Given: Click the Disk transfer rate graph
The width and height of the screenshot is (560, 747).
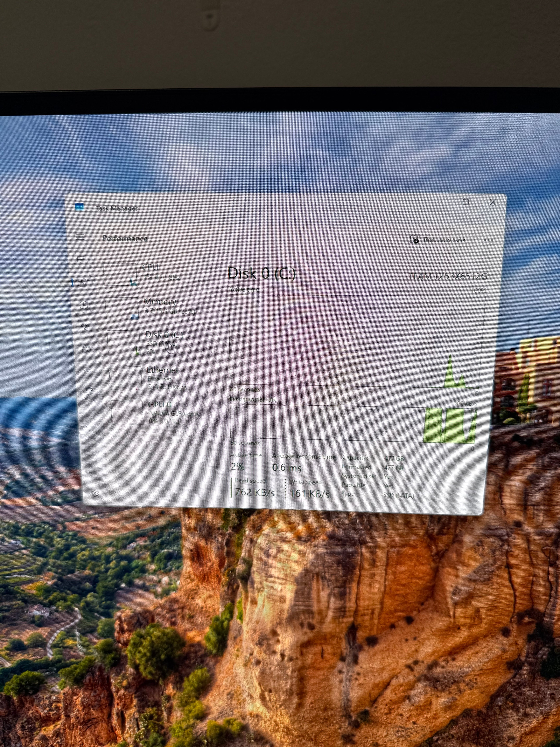Looking at the screenshot, I should pos(353,424).
